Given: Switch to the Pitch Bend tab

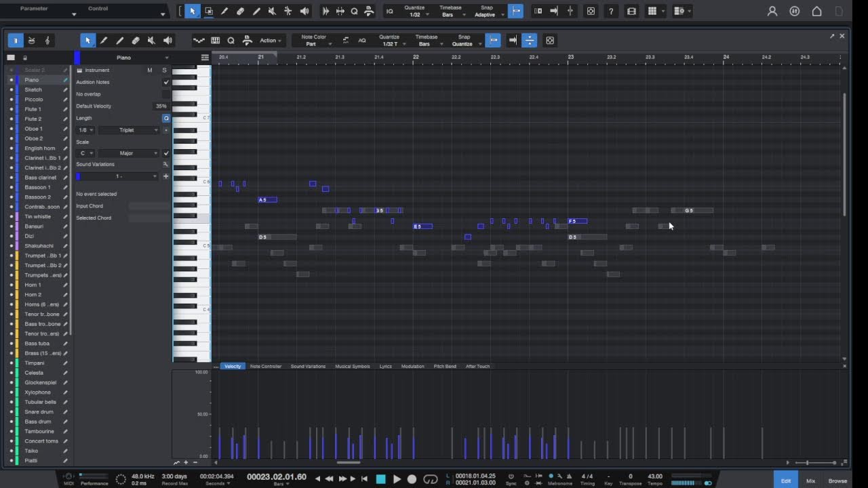Looking at the screenshot, I should [x=445, y=366].
